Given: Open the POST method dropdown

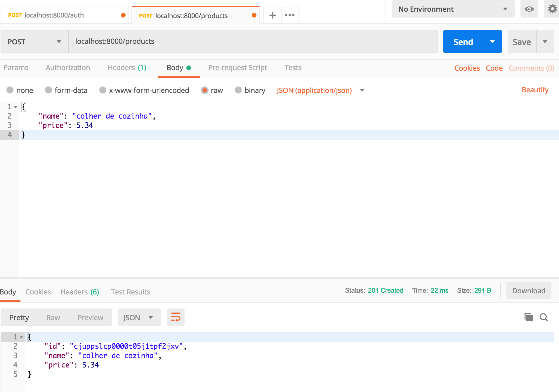Looking at the screenshot, I should click(x=35, y=41).
